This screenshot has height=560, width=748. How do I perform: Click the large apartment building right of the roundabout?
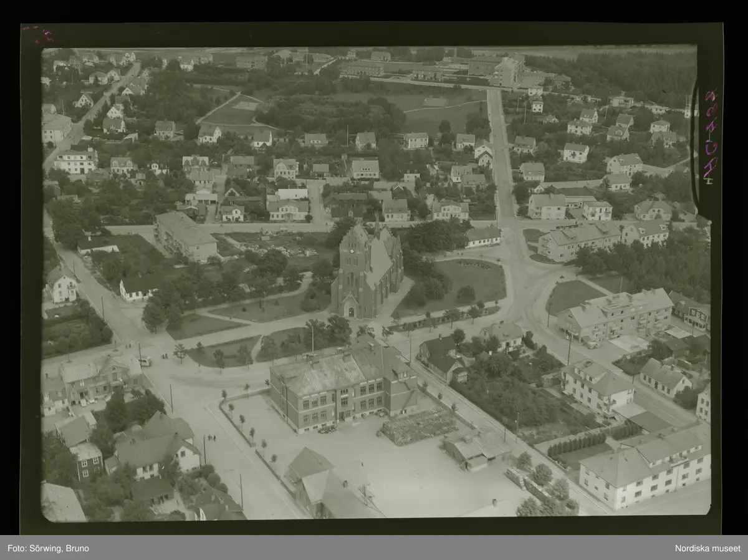(614, 314)
